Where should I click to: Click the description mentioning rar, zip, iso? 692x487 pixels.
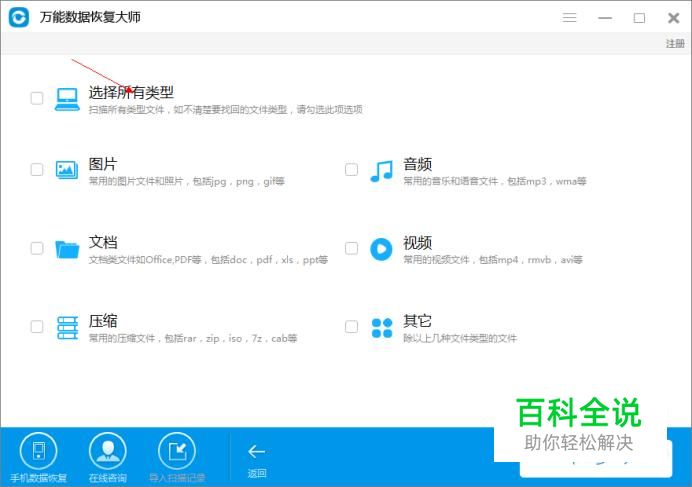(193, 339)
